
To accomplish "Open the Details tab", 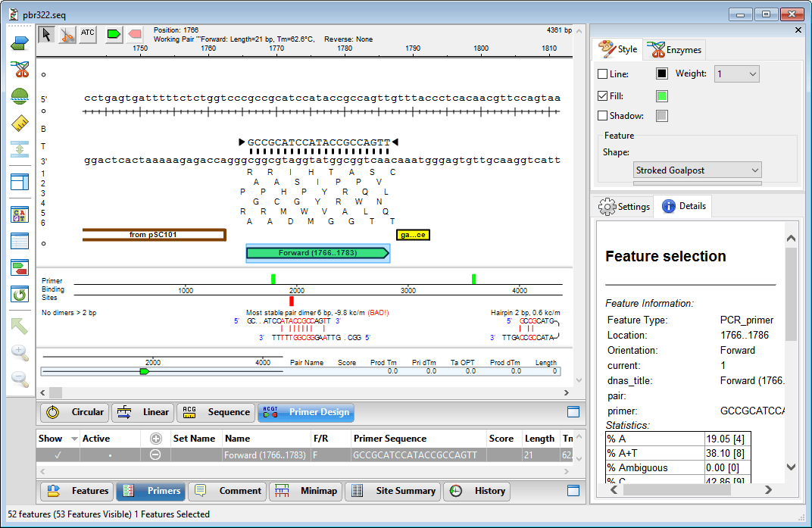I will pyautogui.click(x=683, y=206).
